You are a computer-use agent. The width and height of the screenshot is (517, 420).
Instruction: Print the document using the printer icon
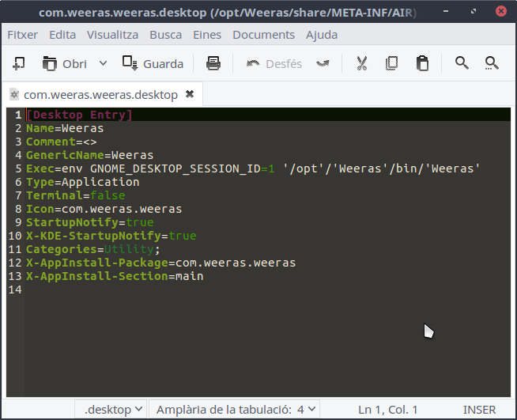pyautogui.click(x=213, y=63)
